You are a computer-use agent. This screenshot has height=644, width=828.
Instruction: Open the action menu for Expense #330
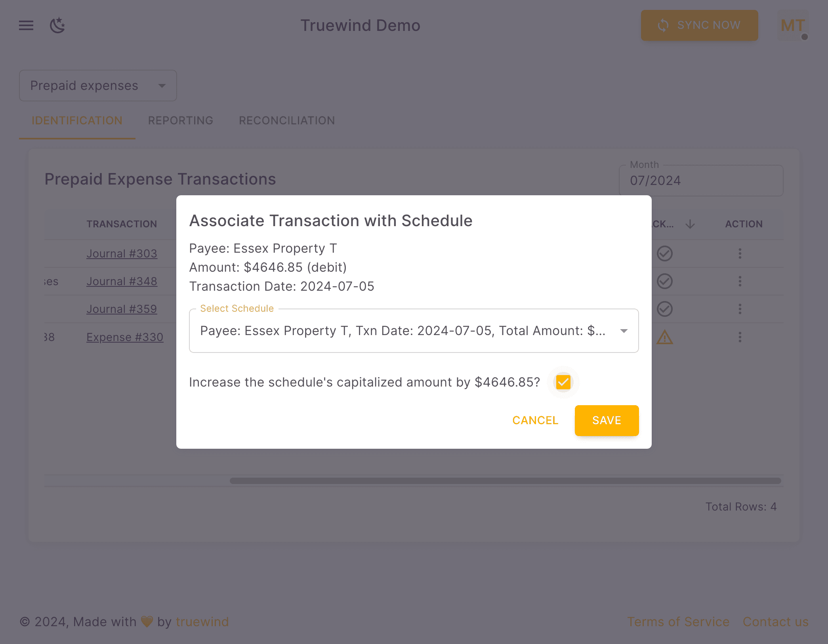tap(740, 337)
